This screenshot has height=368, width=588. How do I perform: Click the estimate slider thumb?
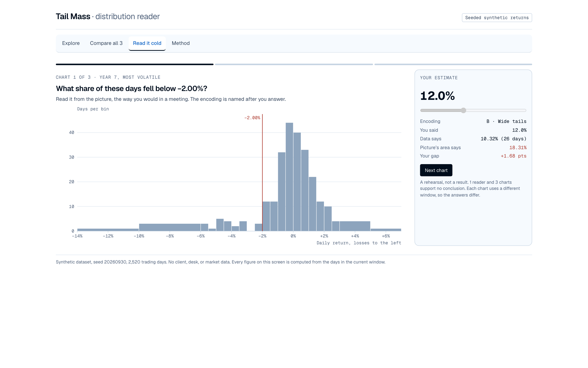coord(463,110)
